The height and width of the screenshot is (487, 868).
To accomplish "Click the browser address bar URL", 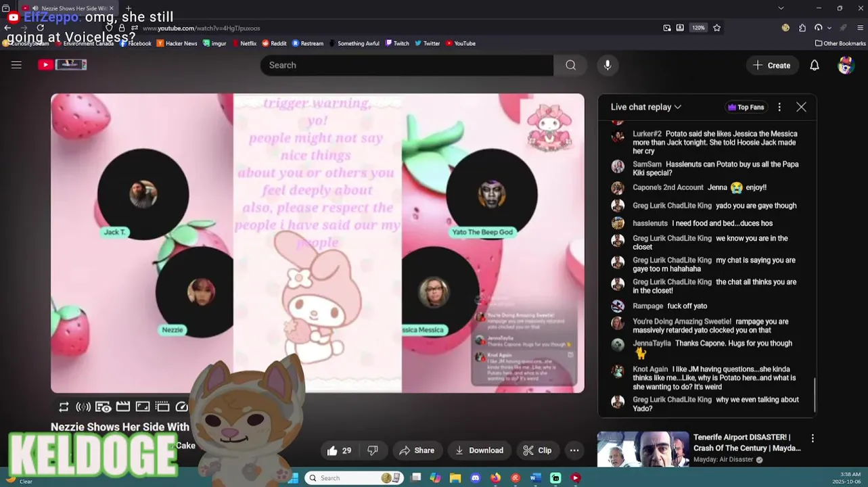I will tap(201, 28).
